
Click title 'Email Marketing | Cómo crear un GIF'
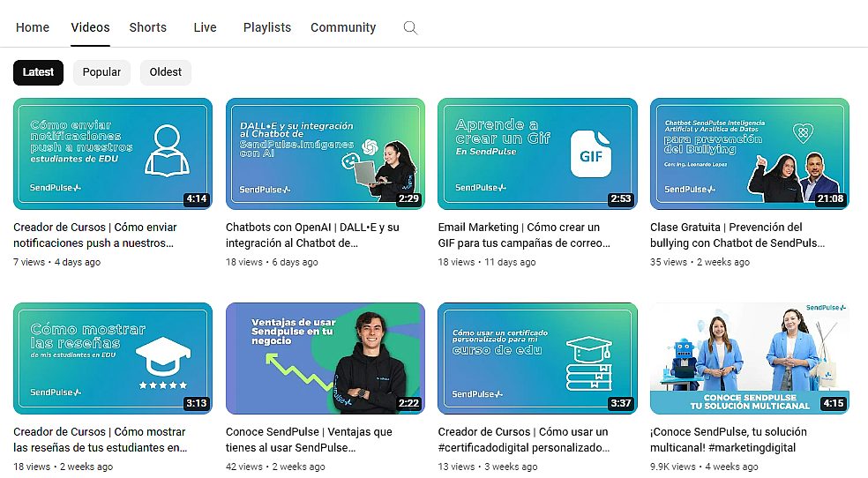[524, 235]
